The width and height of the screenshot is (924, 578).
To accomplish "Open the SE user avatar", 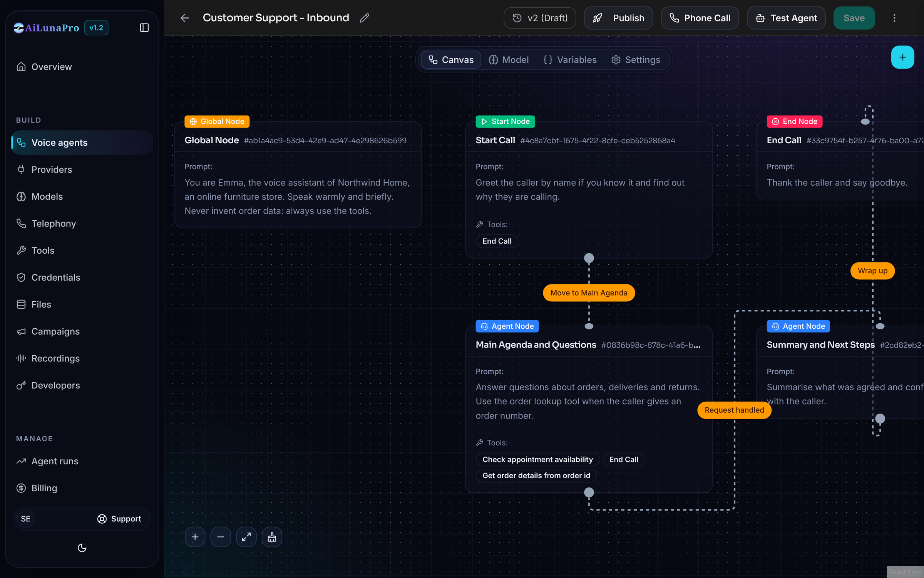I will [25, 519].
